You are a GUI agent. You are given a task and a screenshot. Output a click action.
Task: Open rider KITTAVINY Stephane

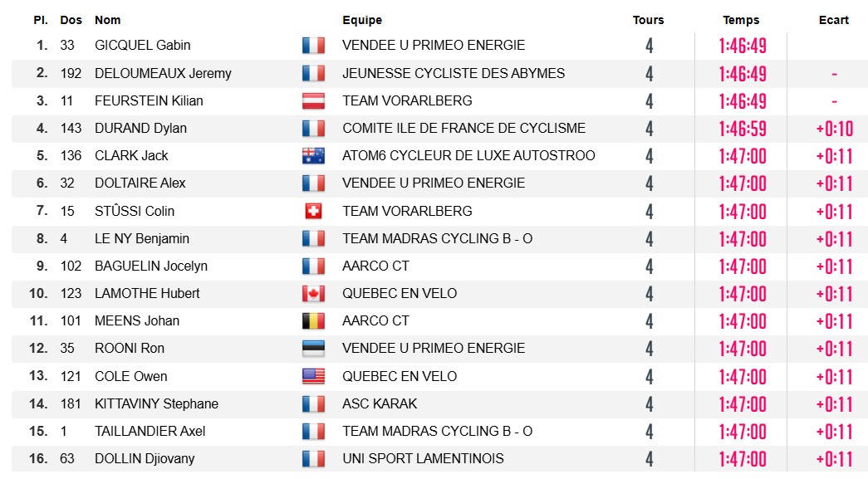coord(156,403)
